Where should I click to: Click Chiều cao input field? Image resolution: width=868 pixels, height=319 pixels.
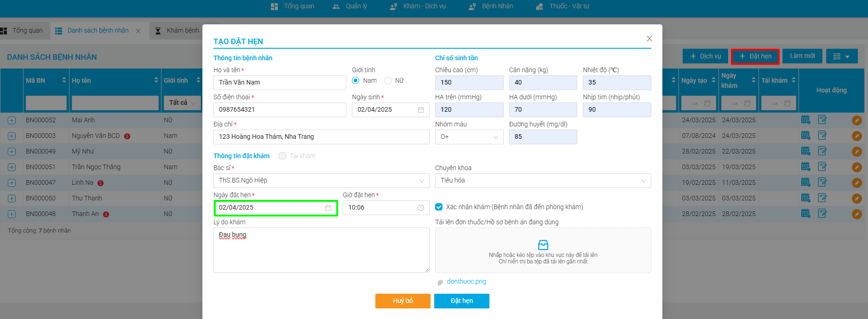pyautogui.click(x=469, y=83)
